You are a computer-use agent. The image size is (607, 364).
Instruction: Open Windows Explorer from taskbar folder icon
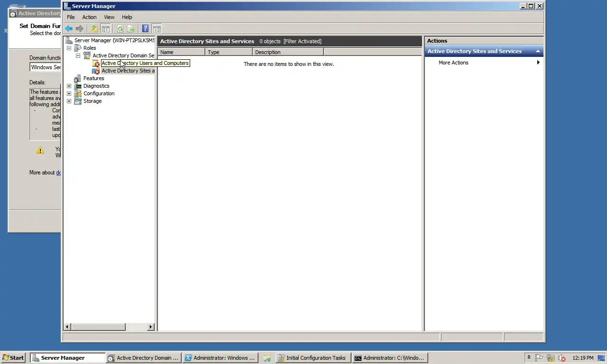coord(267,358)
